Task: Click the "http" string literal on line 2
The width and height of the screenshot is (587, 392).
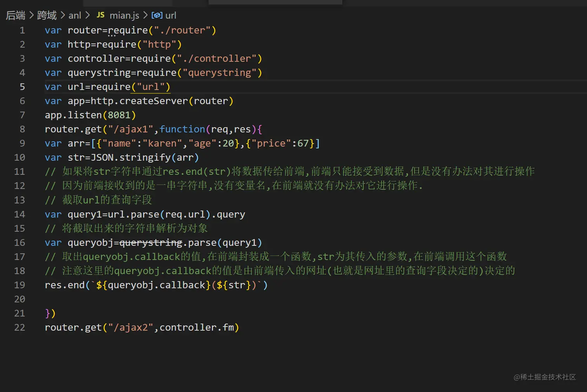Action: (x=159, y=45)
